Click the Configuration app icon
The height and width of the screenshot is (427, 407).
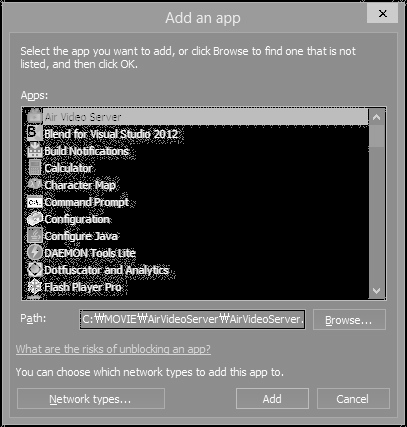pyautogui.click(x=35, y=219)
